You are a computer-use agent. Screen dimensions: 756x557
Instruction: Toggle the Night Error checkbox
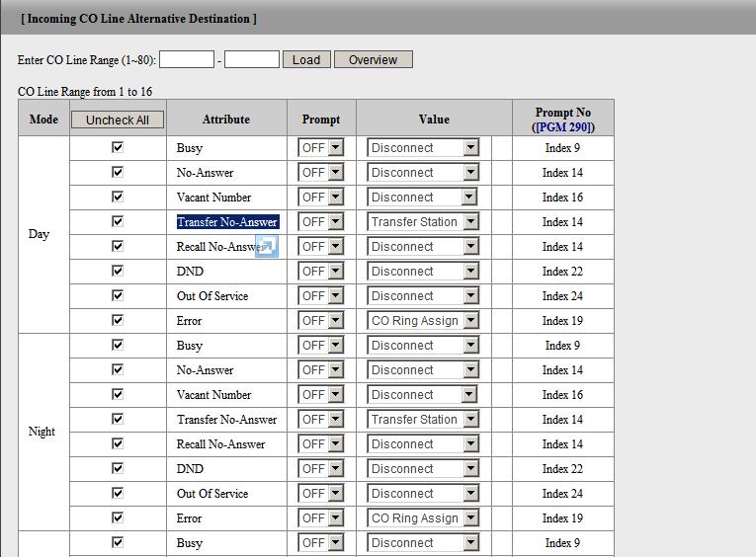click(x=118, y=517)
